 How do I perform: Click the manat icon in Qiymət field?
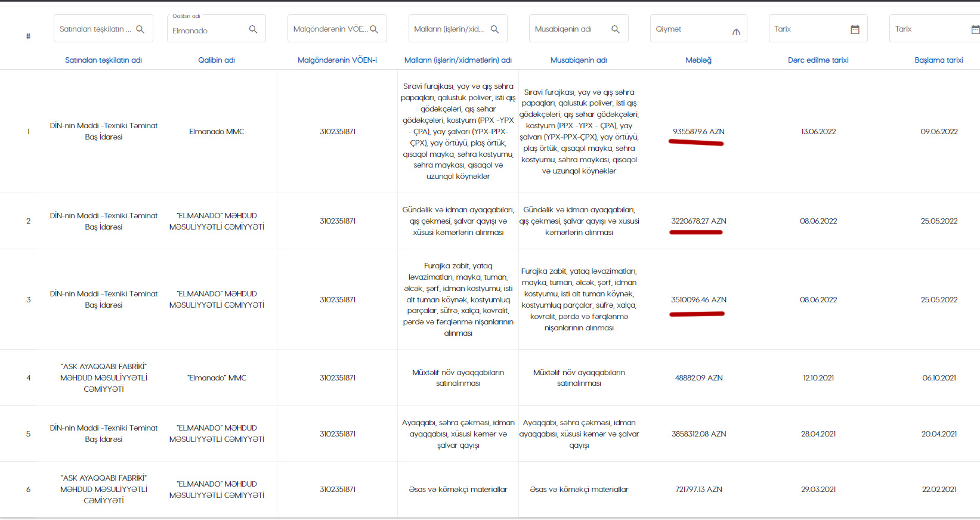(x=736, y=32)
